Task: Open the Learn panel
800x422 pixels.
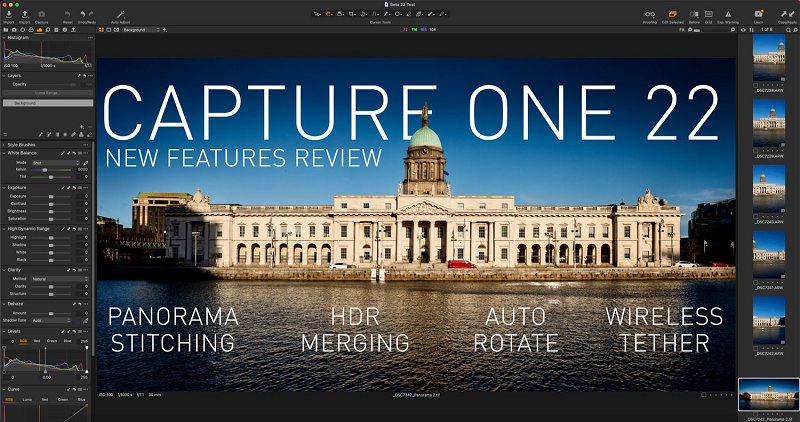Action: [x=759, y=14]
